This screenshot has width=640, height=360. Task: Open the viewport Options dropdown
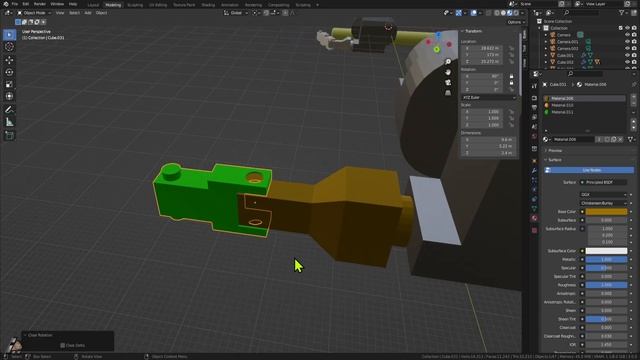(x=516, y=22)
